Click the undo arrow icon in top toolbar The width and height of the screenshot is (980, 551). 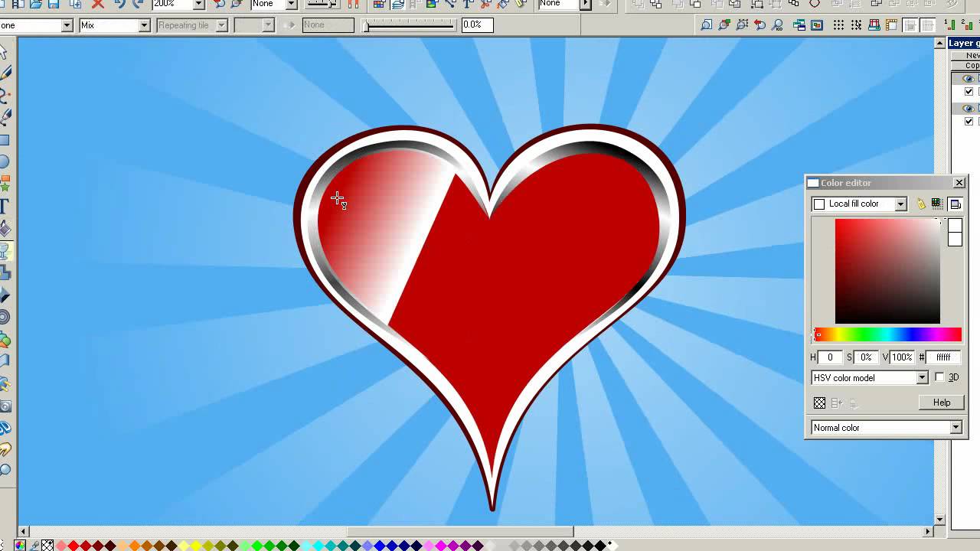(x=119, y=4)
